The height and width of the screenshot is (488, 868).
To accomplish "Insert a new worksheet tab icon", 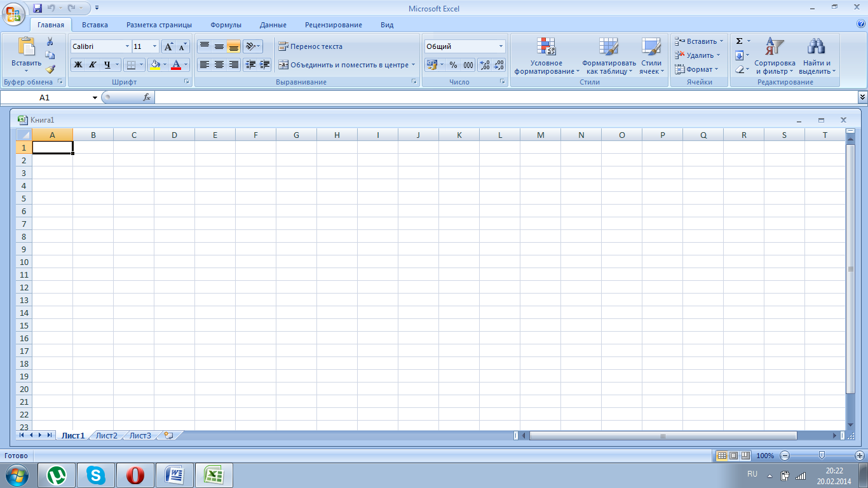I will pyautogui.click(x=168, y=435).
